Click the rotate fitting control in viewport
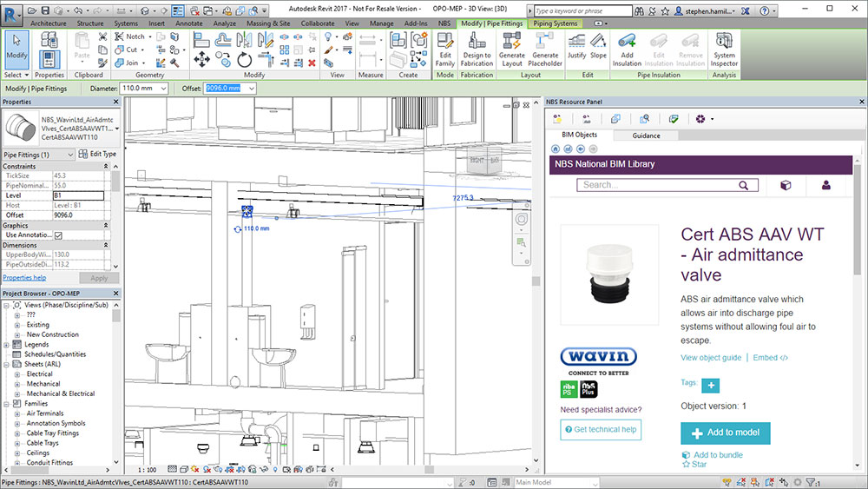 pos(238,228)
